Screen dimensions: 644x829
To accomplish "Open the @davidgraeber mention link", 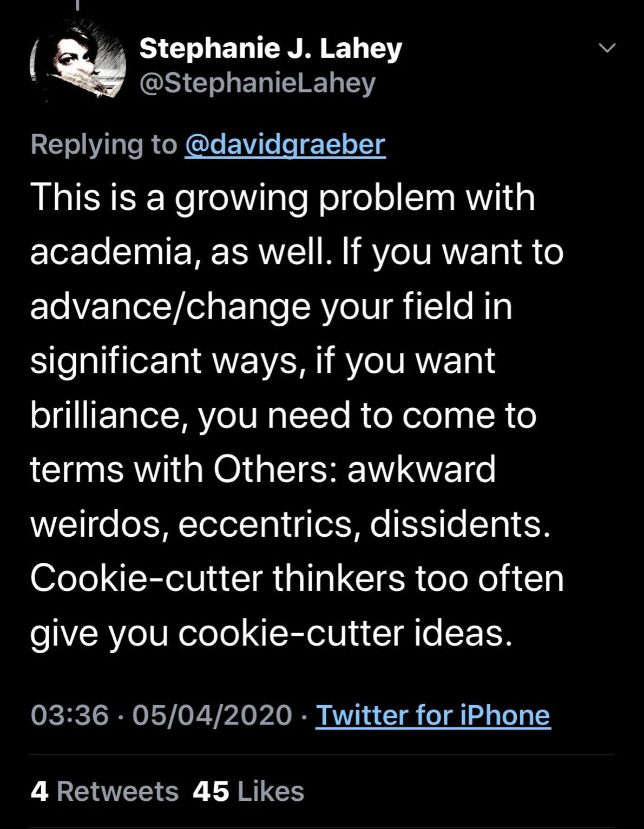I will pyautogui.click(x=285, y=144).
